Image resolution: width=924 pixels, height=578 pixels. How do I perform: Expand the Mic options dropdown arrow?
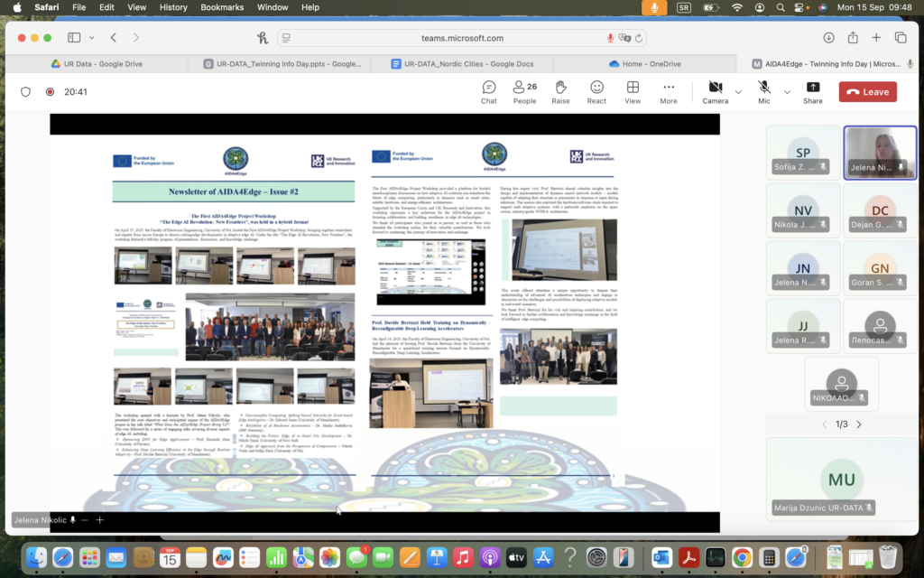(787, 92)
